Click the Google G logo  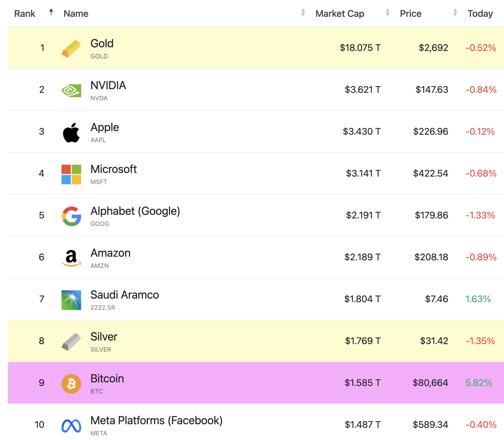pos(71,216)
